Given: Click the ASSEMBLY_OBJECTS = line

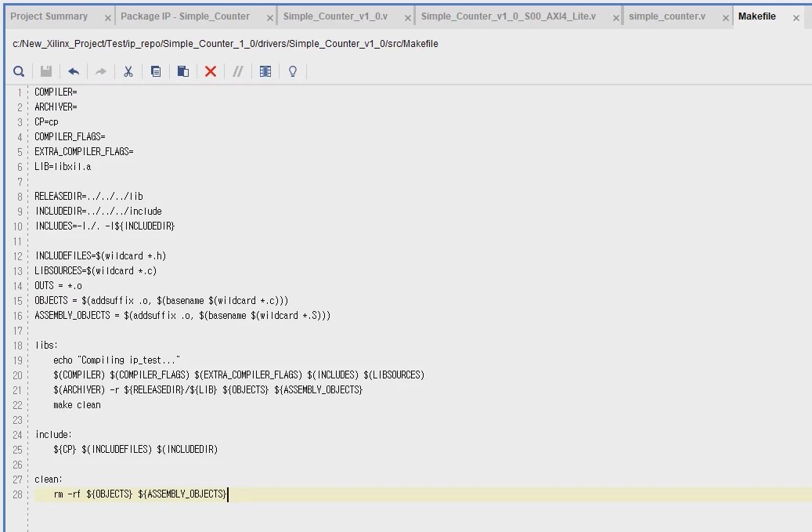Looking at the screenshot, I should pyautogui.click(x=182, y=316).
